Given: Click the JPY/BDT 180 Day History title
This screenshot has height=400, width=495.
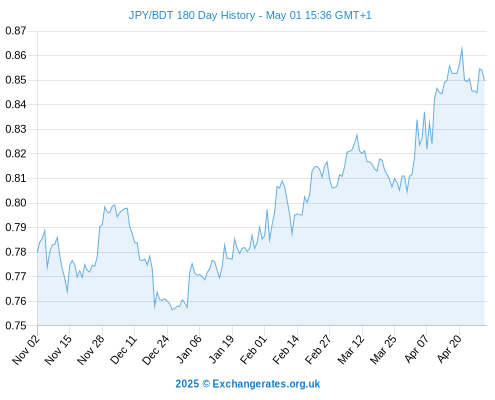Looking at the screenshot, I should coord(250,15).
